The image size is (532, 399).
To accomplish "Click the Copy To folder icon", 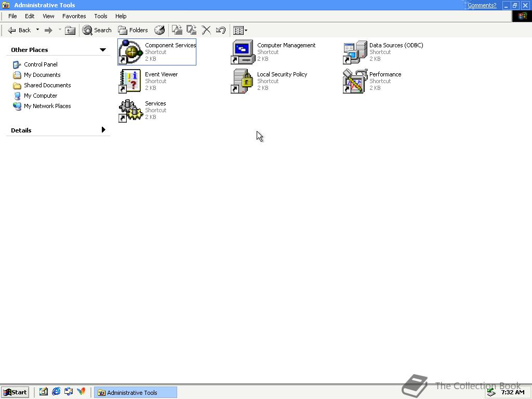I will pos(191,30).
